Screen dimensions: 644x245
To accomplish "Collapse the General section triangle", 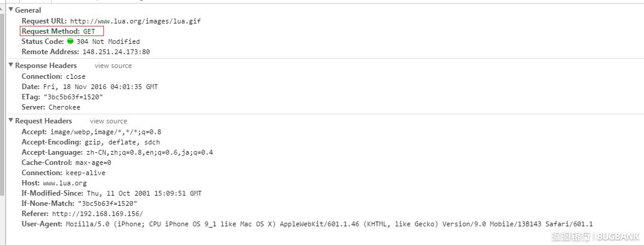I will click(x=10, y=10).
